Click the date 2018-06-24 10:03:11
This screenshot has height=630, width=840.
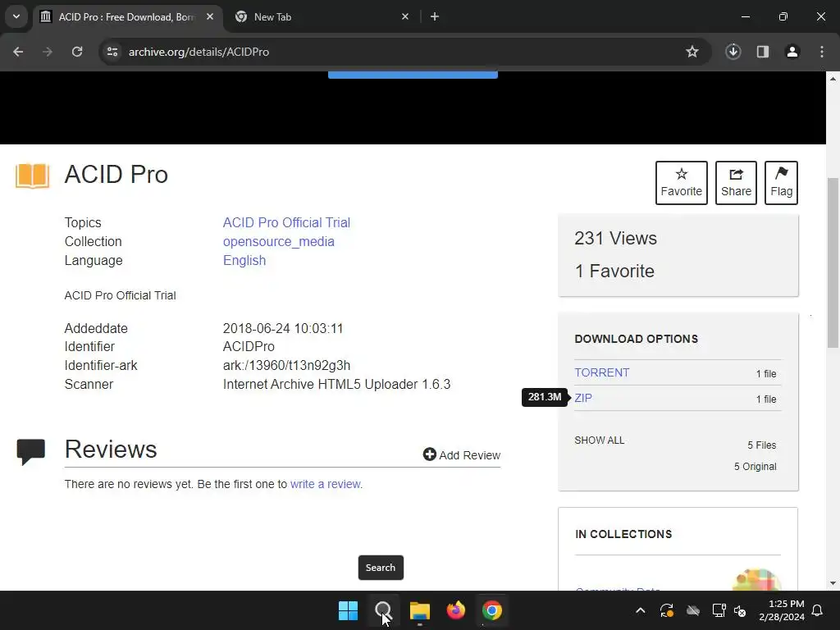pos(283,328)
